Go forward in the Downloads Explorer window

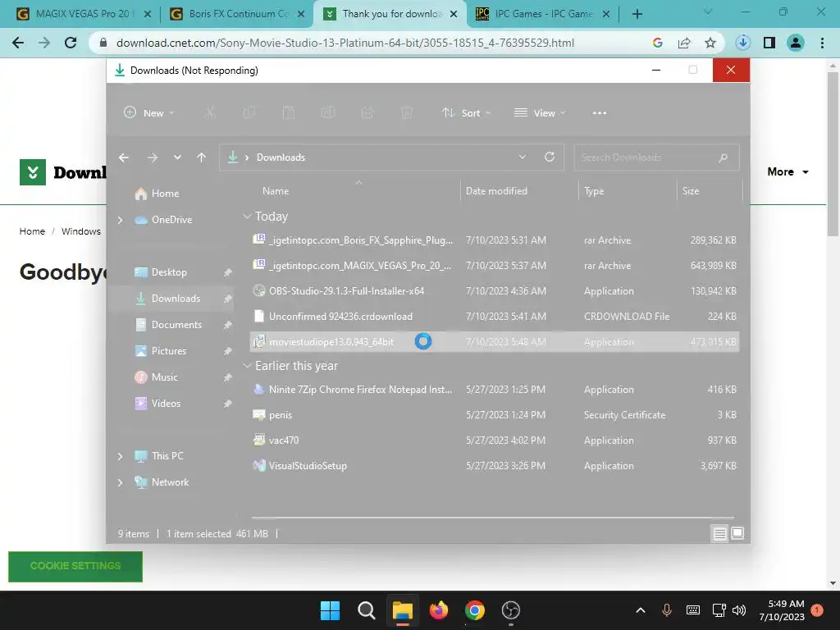[153, 157]
